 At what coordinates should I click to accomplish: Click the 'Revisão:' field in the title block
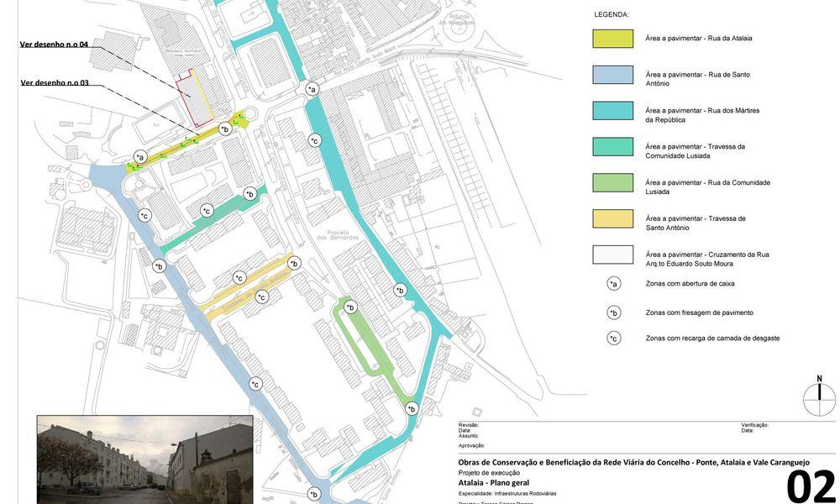point(468,425)
